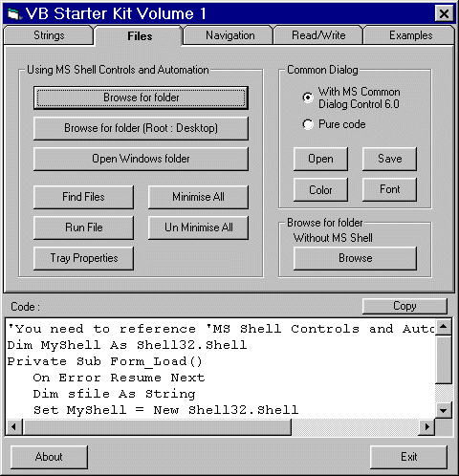Select the MS Common Dialog Control radio
The width and height of the screenshot is (459, 476).
[308, 97]
